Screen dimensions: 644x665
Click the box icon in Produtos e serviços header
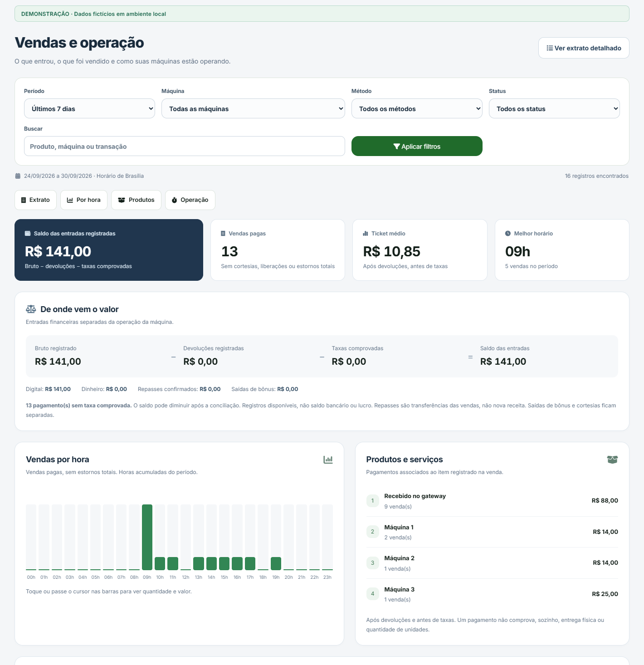pos(612,460)
